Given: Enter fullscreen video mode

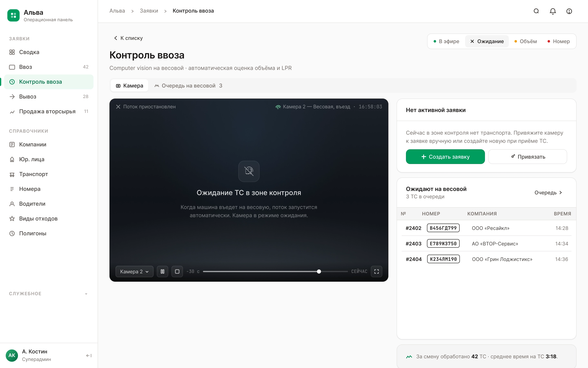Looking at the screenshot, I should [376, 272].
